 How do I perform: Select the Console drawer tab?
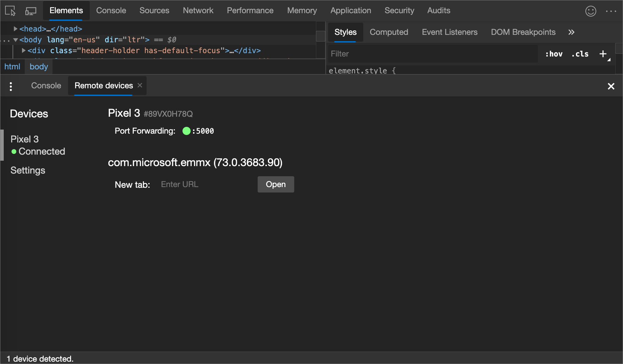pos(46,86)
